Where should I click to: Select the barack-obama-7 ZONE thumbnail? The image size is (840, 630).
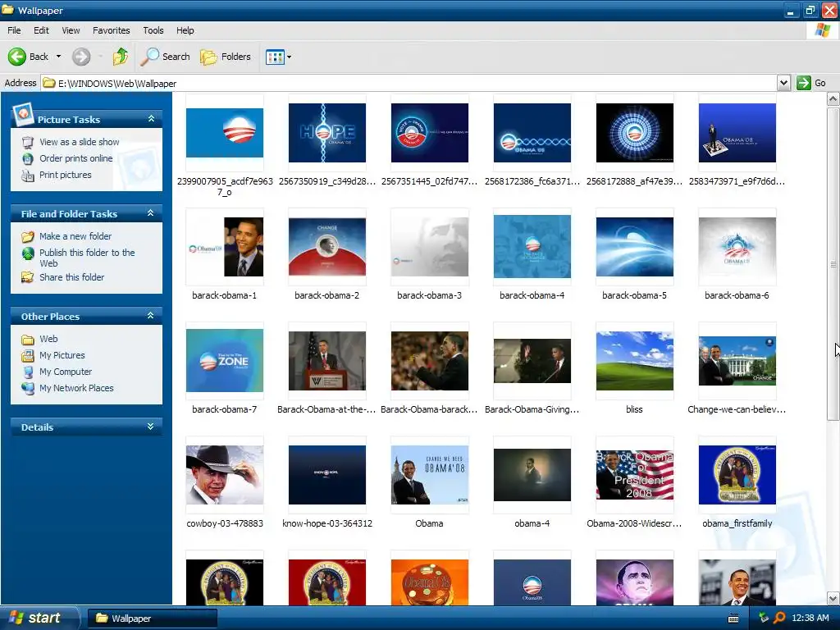225,361
